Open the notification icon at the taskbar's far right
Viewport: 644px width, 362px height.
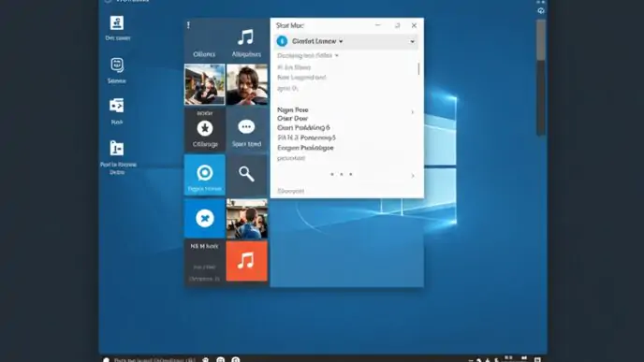(x=537, y=359)
